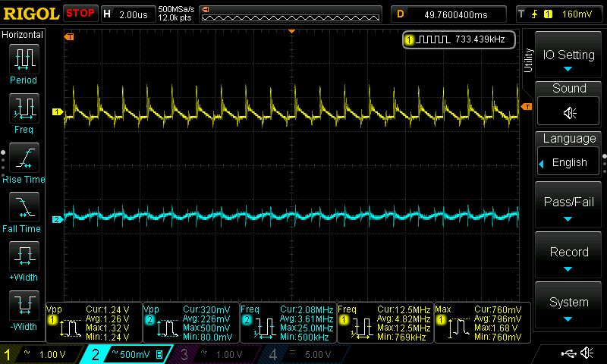Click the Horizontal menu header

[x=23, y=34]
